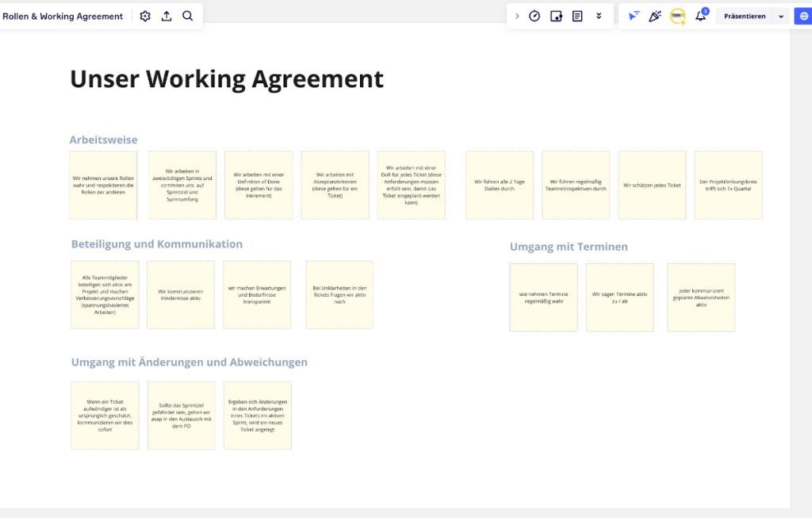Click the blue globe share button
The height and width of the screenshot is (518, 812).
(x=802, y=16)
